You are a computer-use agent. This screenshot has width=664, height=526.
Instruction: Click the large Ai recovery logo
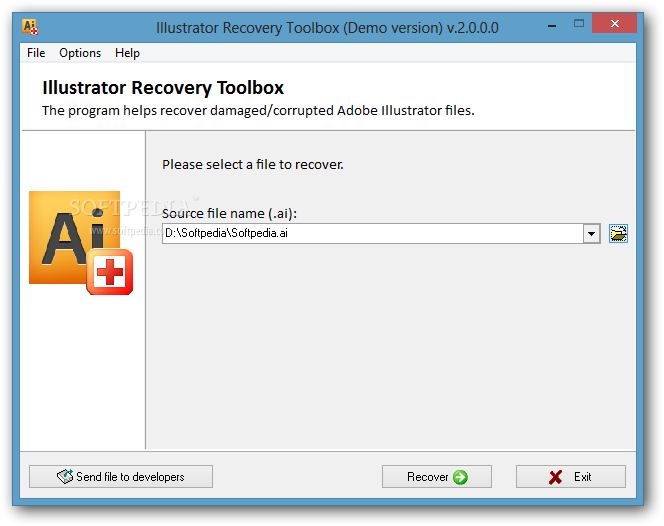coord(81,243)
